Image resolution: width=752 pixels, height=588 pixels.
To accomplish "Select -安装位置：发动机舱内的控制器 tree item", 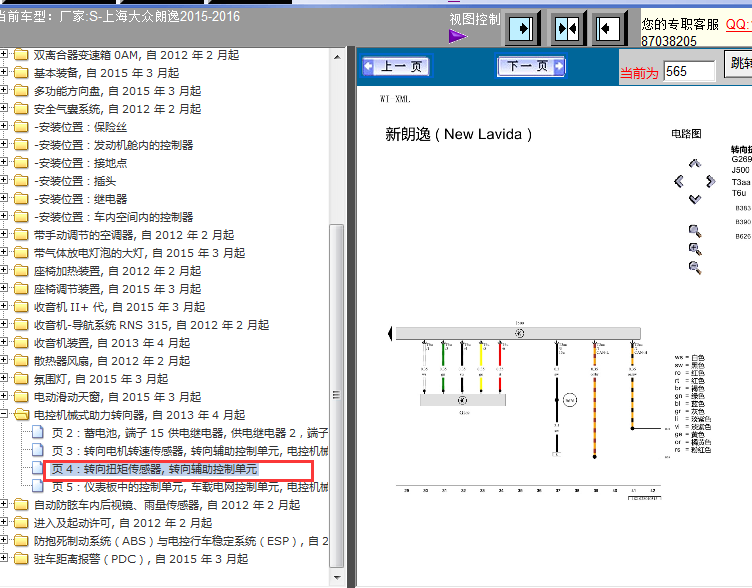I will tap(113, 145).
